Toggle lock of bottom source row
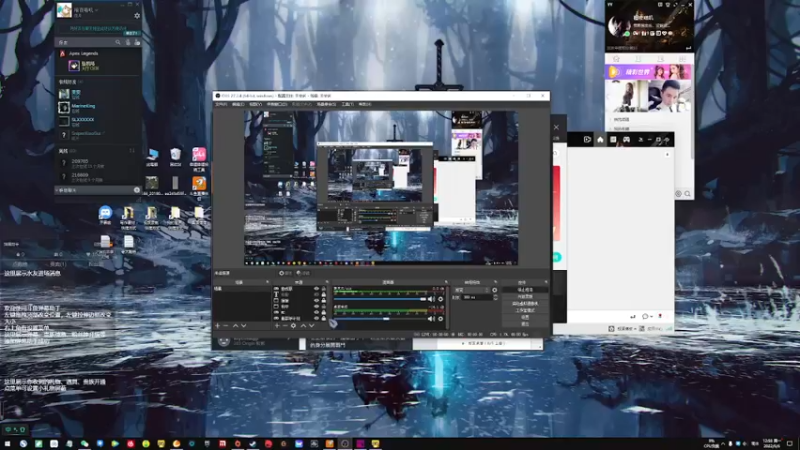Screen dimensions: 800x450 click(x=323, y=318)
